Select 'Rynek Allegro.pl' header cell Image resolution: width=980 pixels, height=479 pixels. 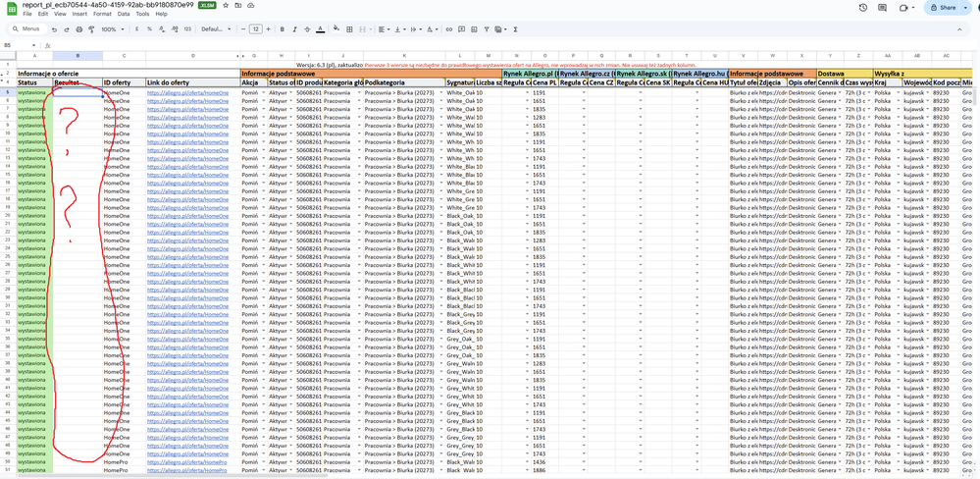click(530, 74)
